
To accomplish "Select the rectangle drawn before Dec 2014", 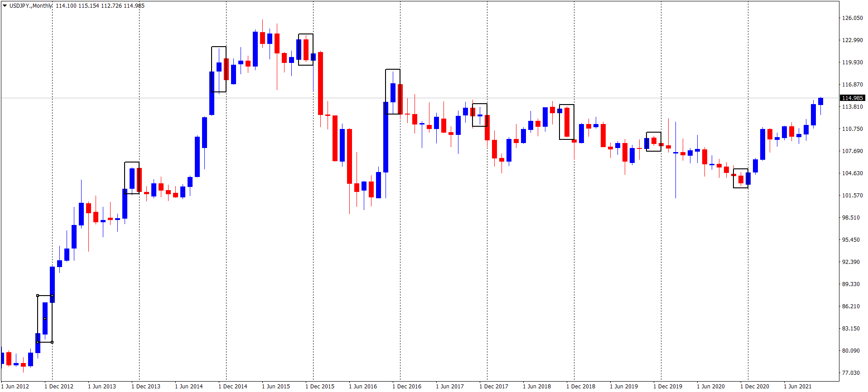I will (x=219, y=47).
